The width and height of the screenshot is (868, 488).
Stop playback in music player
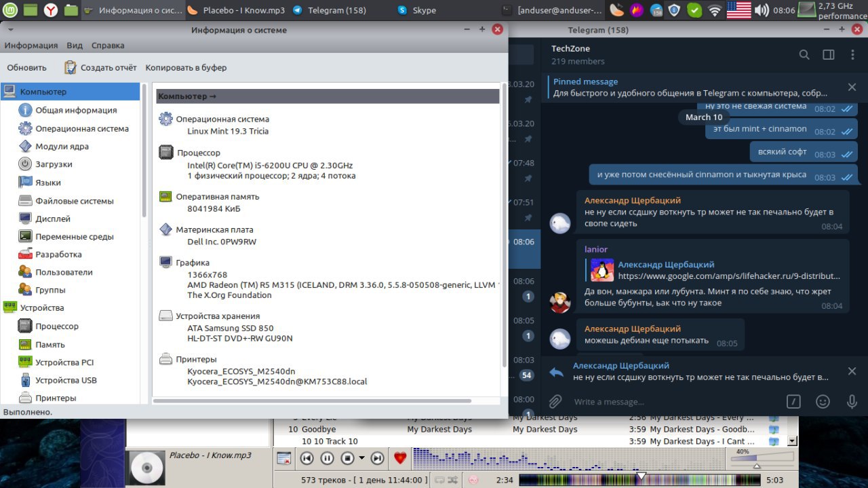pyautogui.click(x=347, y=458)
